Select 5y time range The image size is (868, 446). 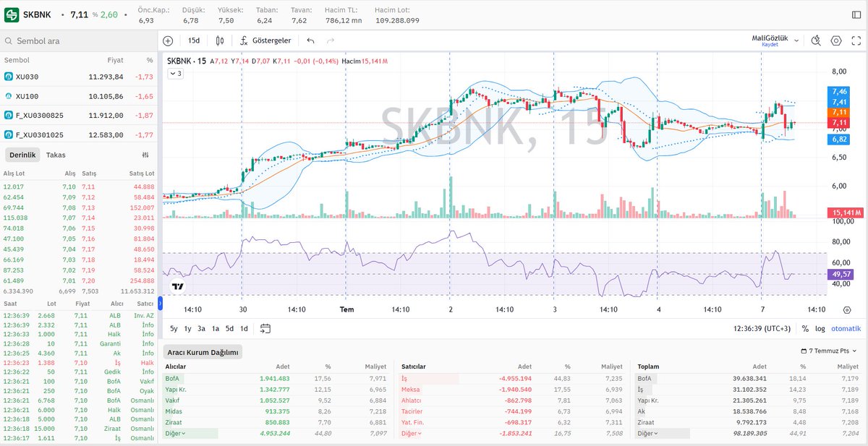(174, 328)
